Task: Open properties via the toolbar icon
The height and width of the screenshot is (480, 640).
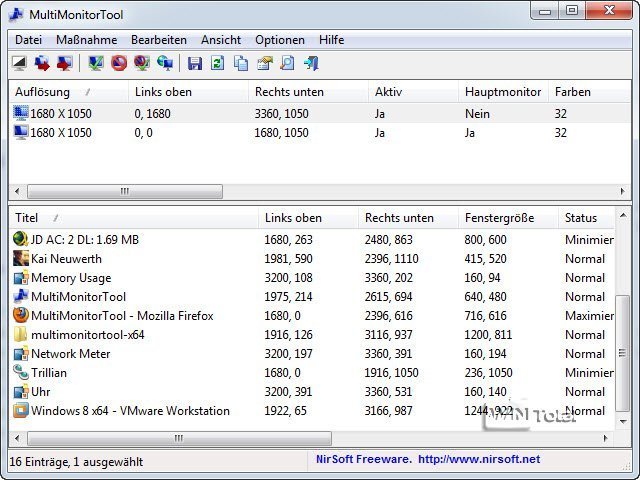Action: point(264,64)
